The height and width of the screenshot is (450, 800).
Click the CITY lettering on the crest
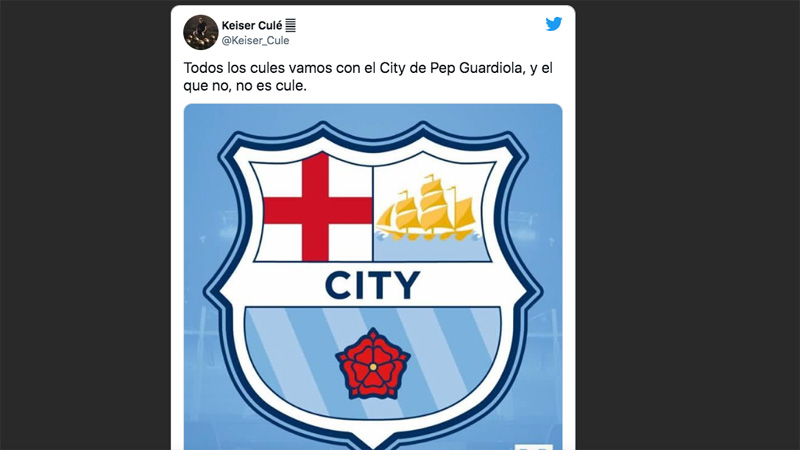(372, 285)
